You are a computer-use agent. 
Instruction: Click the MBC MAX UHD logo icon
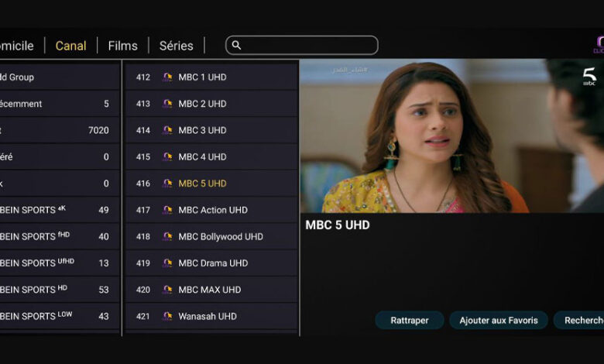(x=167, y=290)
